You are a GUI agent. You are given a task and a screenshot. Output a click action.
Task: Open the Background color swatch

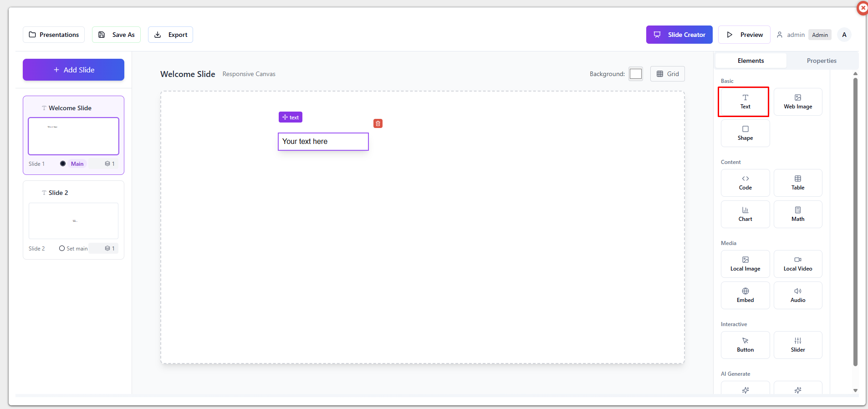click(635, 74)
